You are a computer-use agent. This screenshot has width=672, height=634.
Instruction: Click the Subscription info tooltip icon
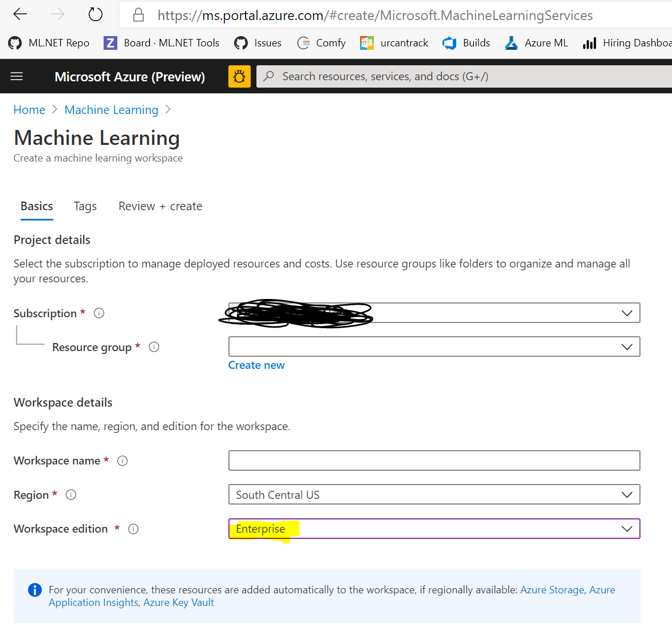pyautogui.click(x=98, y=313)
